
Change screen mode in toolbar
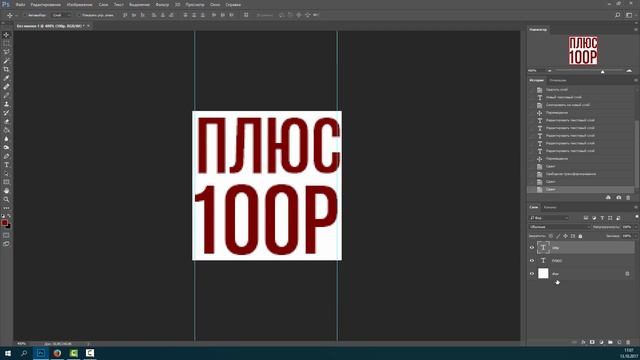coord(6,244)
